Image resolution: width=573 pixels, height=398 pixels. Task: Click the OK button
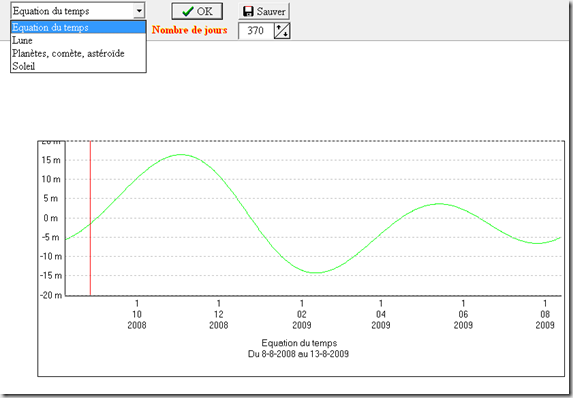click(197, 11)
